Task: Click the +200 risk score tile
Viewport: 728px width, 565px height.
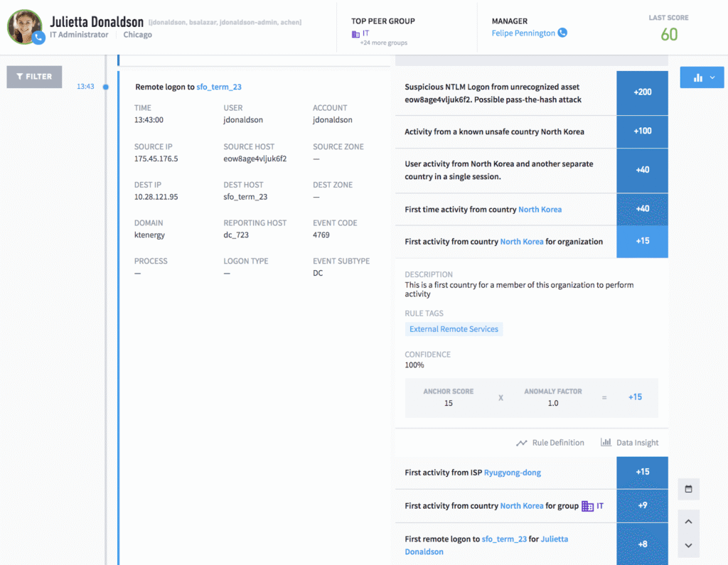Action: pos(642,92)
